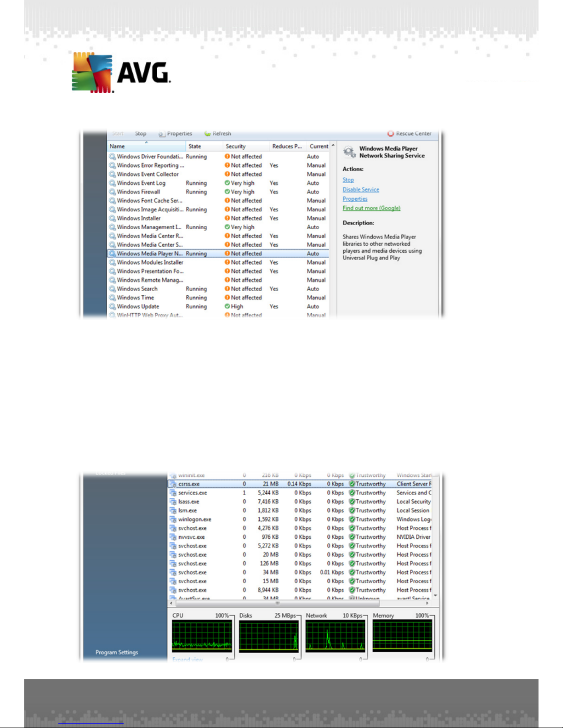Select the svchost.exe process using 8,944 KB

tap(300, 590)
